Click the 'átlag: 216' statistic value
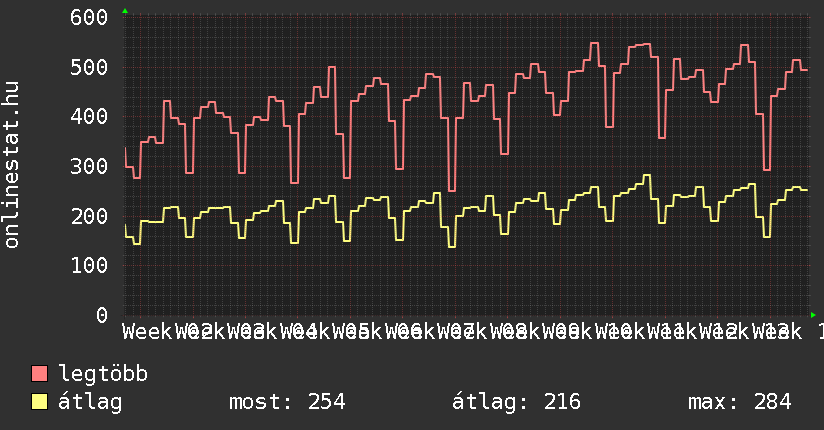824x430 pixels. (x=516, y=402)
